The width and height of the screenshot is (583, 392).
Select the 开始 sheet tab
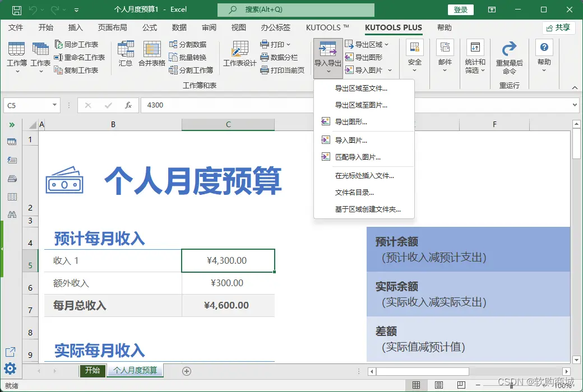point(92,371)
